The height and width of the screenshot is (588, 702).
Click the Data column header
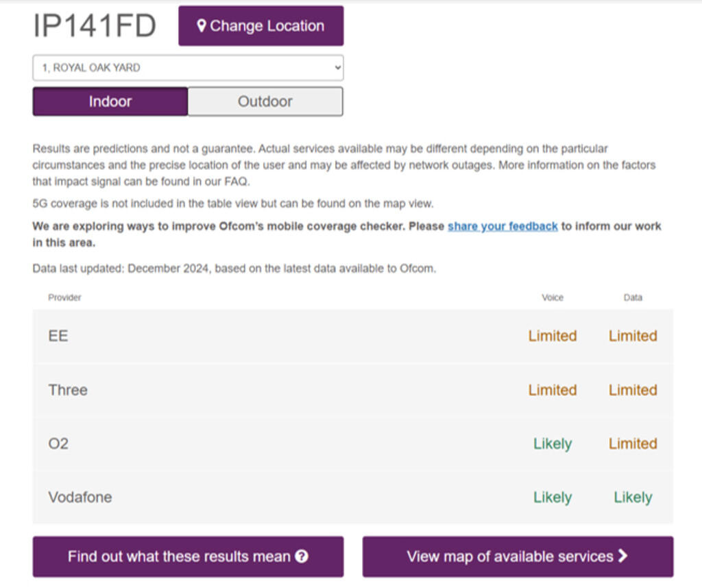click(633, 297)
